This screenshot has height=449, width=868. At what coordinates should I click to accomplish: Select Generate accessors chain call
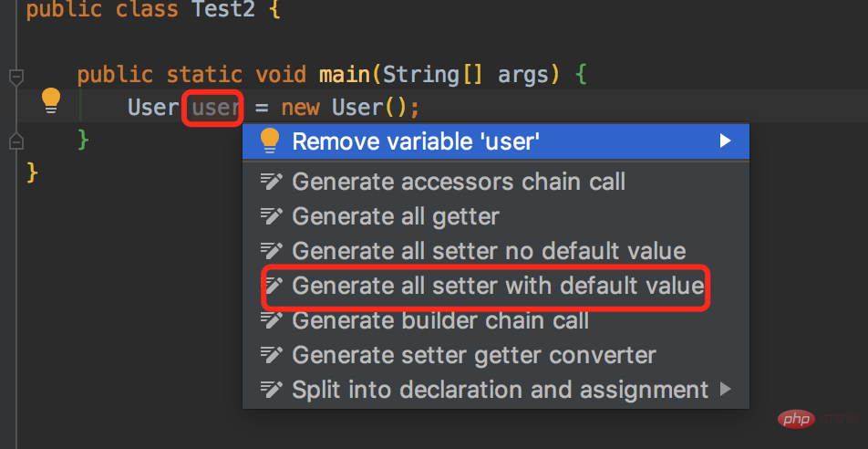458,182
